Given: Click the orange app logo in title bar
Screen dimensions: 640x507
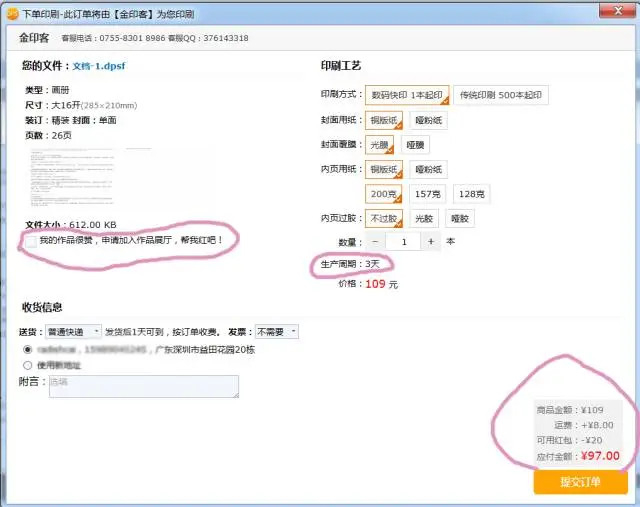Looking at the screenshot, I should [13, 14].
